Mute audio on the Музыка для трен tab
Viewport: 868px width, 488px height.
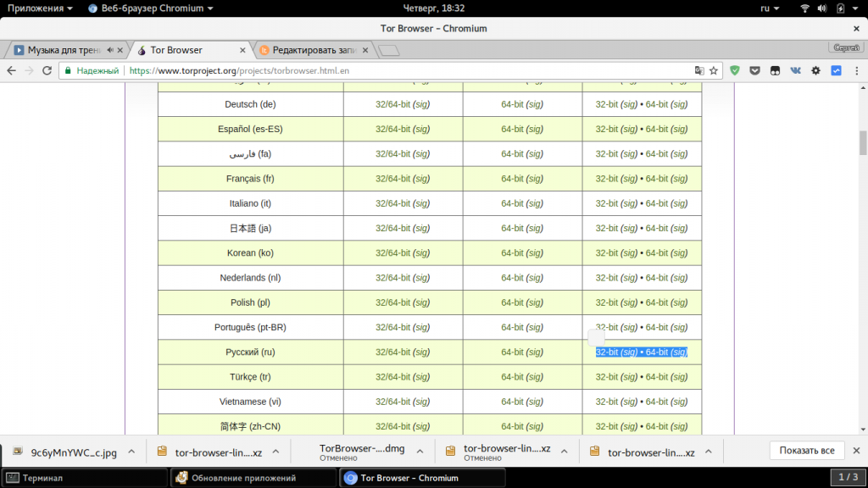coord(110,50)
